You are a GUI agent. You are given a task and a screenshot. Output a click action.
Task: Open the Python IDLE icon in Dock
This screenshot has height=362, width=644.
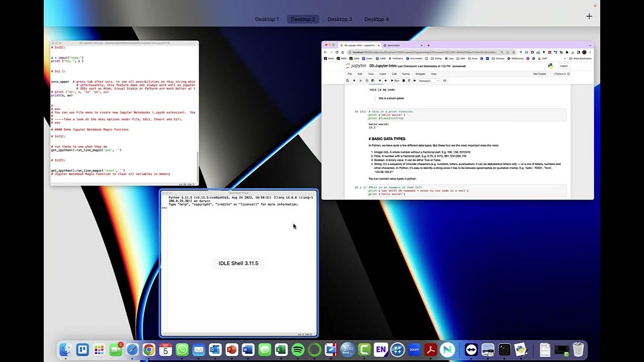tap(521, 350)
